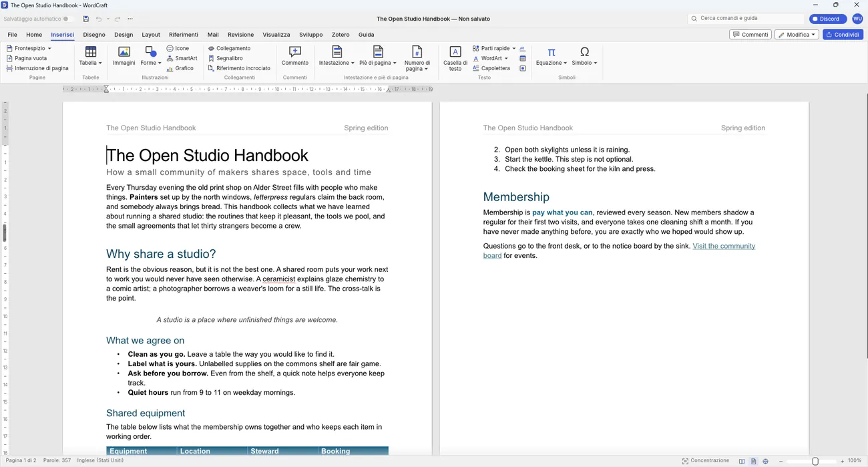Click the Equipment table header cell
Screen dimensions: 868x467
click(142, 451)
